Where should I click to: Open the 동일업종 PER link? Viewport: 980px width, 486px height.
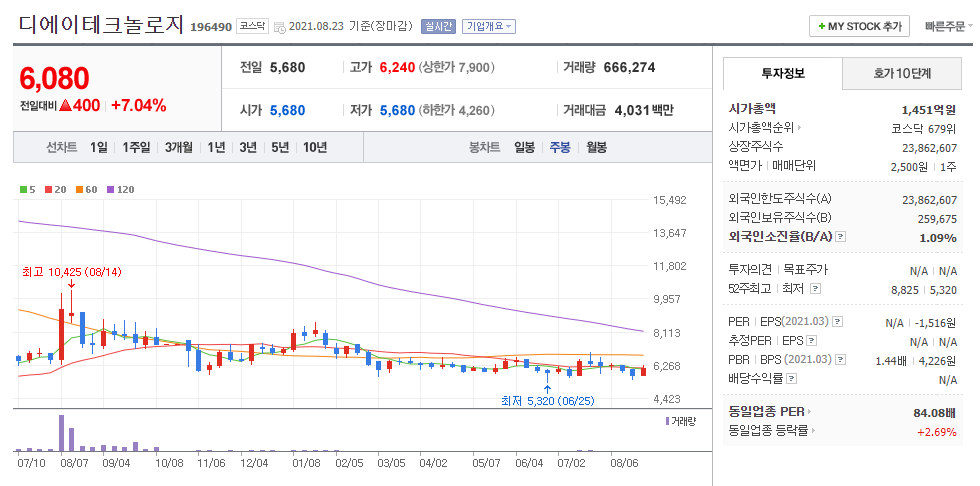[766, 412]
